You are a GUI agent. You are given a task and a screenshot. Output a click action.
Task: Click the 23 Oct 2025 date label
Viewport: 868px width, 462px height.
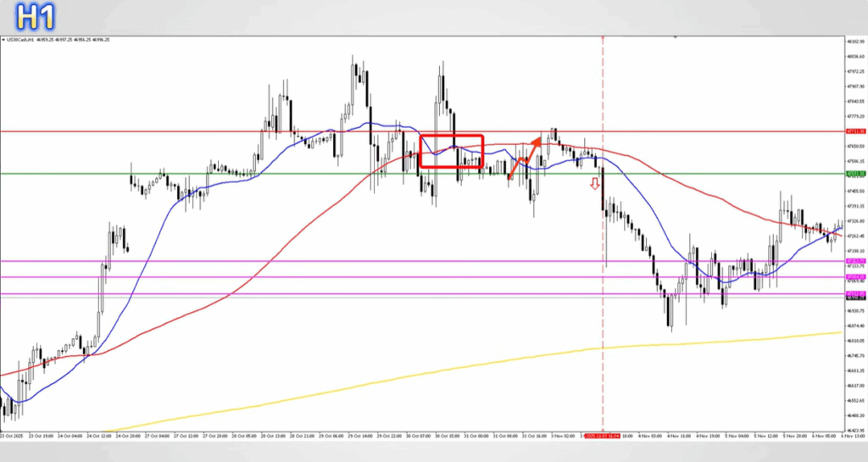pyautogui.click(x=13, y=437)
